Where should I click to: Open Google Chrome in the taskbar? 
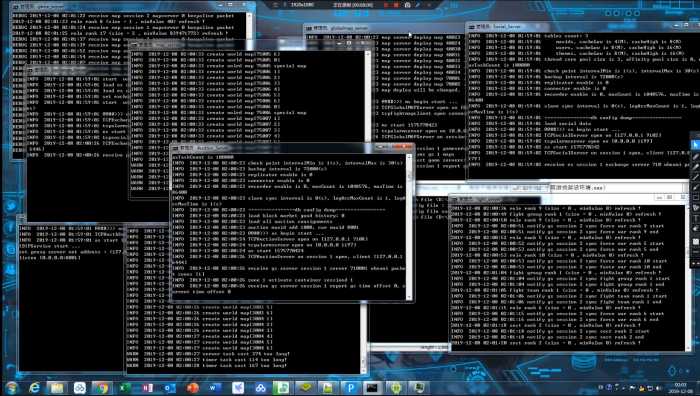pos(102,388)
